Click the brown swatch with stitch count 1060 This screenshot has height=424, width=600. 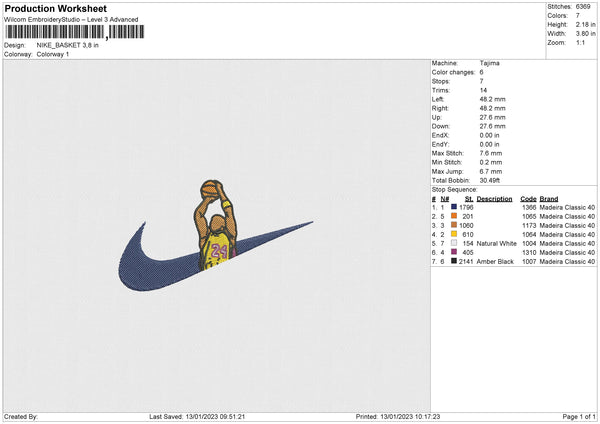[454, 225]
